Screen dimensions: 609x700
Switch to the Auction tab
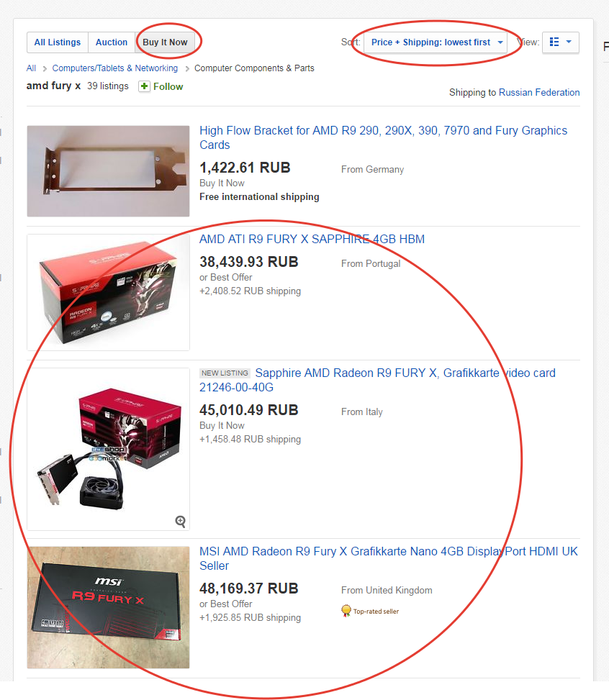(x=112, y=42)
